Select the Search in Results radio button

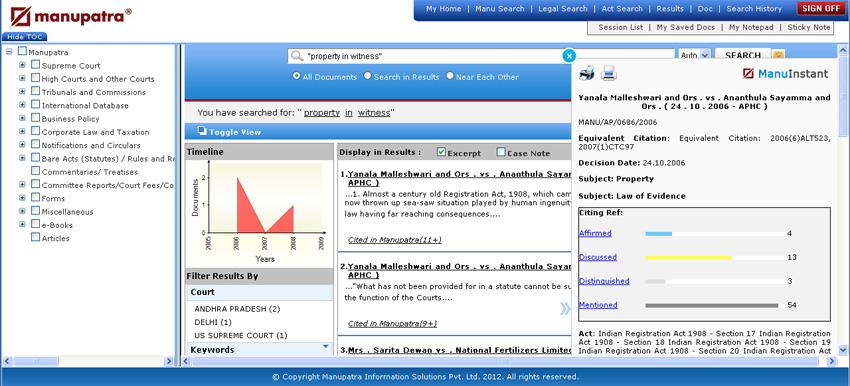368,76
